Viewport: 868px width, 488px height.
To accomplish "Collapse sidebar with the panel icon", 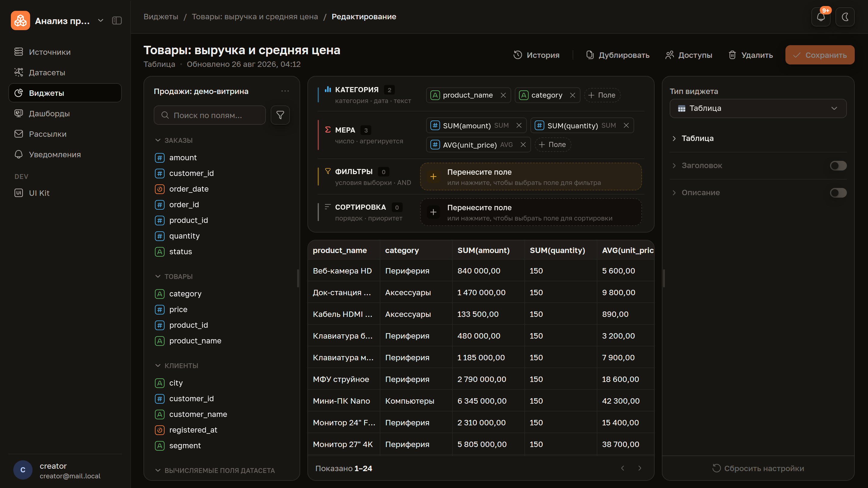I will coord(117,20).
